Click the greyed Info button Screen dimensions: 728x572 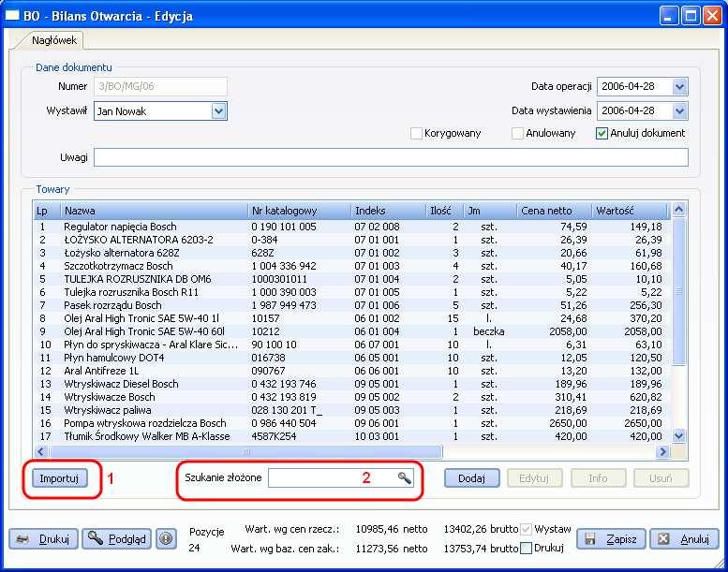[x=598, y=478]
